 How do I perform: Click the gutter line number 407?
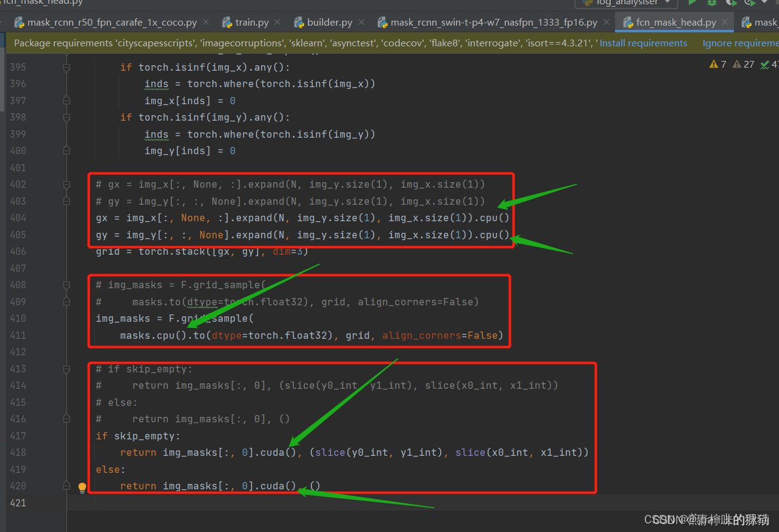(x=18, y=268)
